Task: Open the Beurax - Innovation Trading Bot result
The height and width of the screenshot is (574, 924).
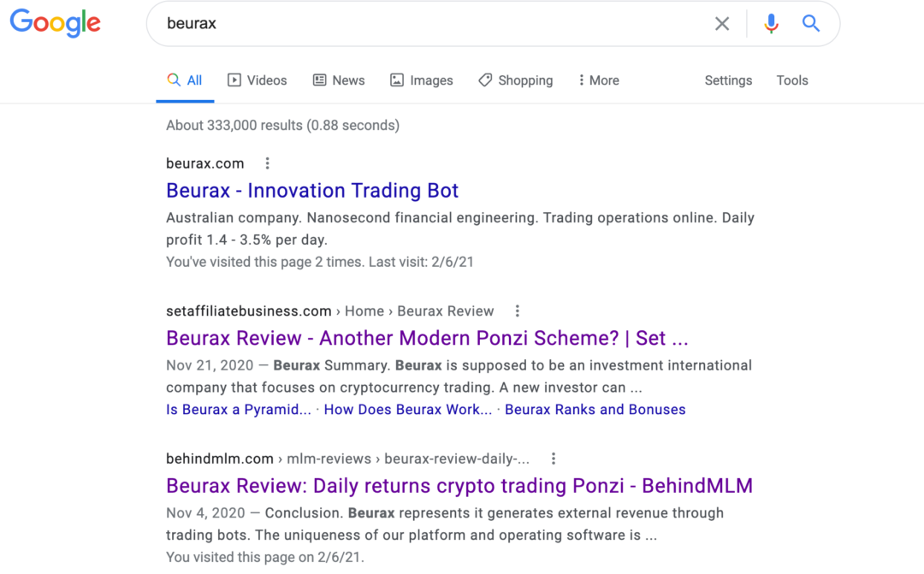Action: tap(312, 190)
